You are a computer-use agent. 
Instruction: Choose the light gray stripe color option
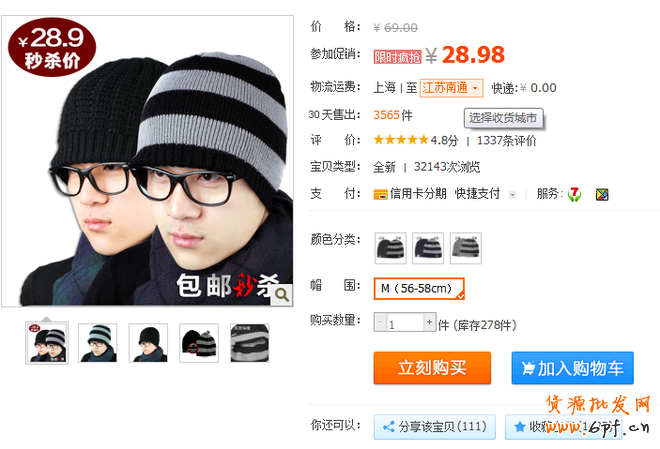point(466,248)
